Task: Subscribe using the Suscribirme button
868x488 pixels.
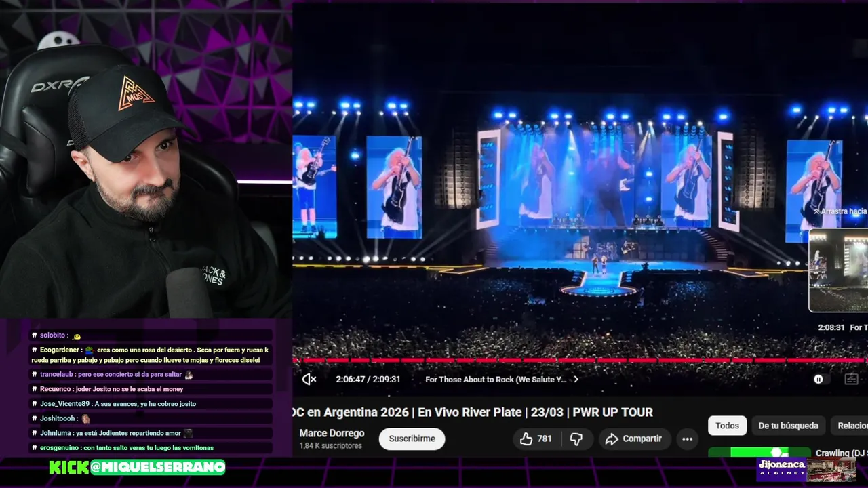Action: pos(412,439)
